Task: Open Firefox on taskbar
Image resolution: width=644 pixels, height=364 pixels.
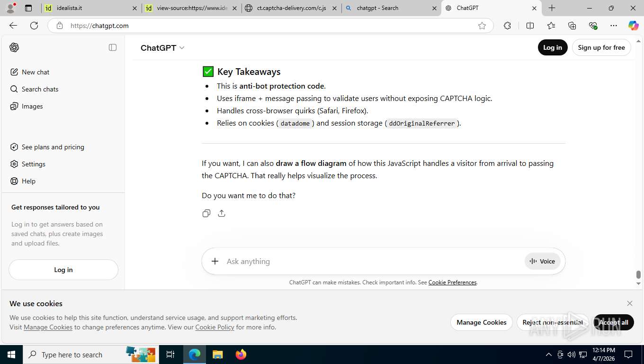Action: tap(241, 355)
